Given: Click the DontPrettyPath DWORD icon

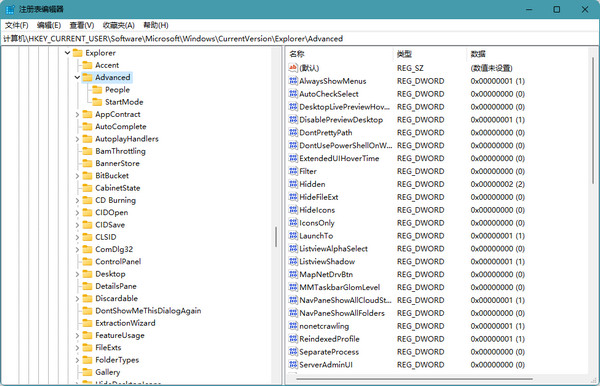Looking at the screenshot, I should coord(293,132).
